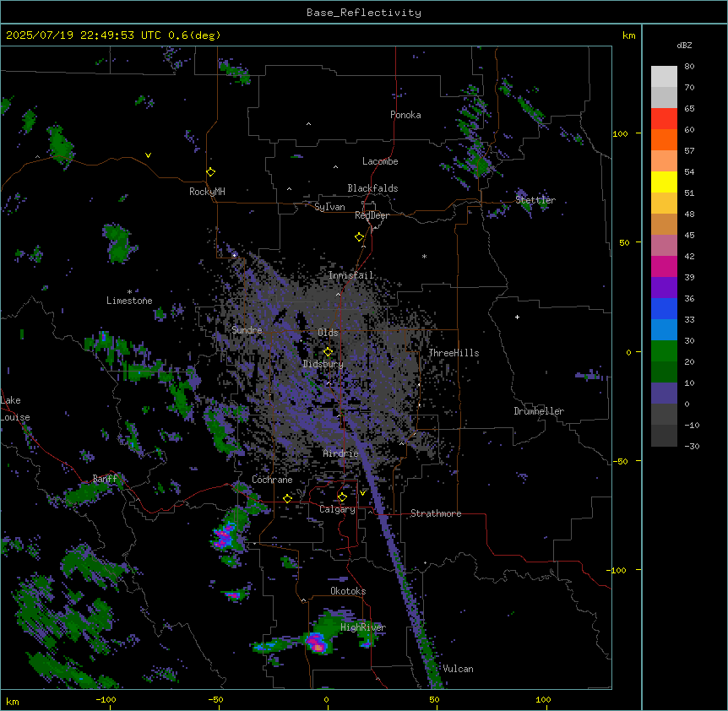The image size is (728, 711).
Task: Pick the orange 57-60 dBZ legend color
Action: click(664, 140)
